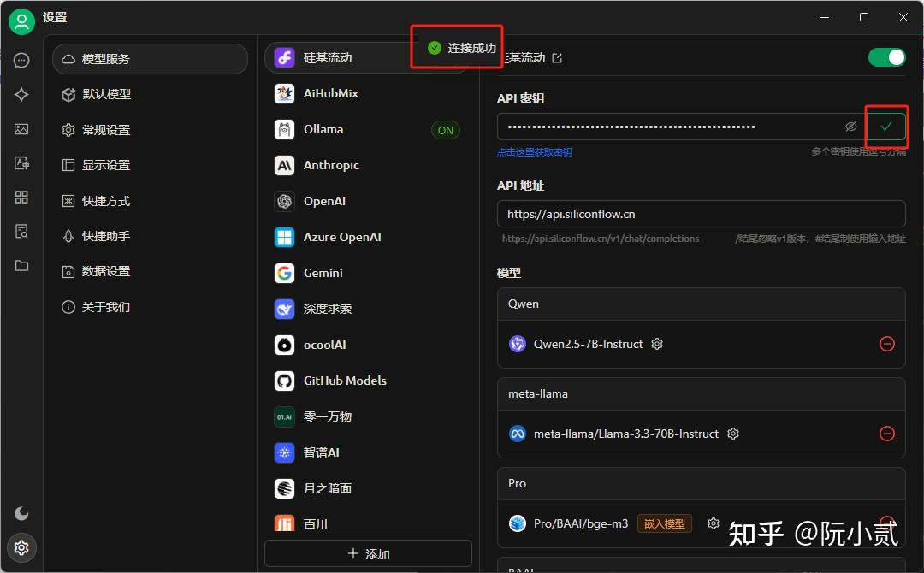Click the API 地址 input field
The image size is (924, 573).
click(702, 214)
